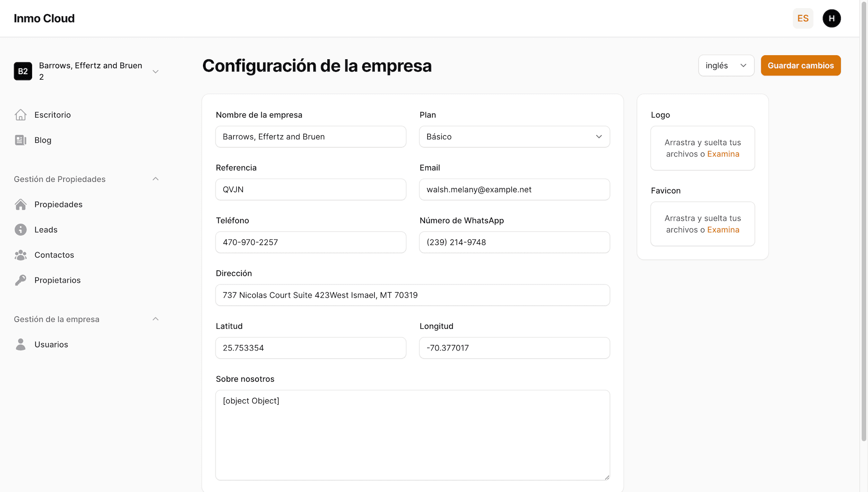Click the Blog newspaper icon
This screenshot has width=868, height=492.
pyautogui.click(x=20, y=140)
